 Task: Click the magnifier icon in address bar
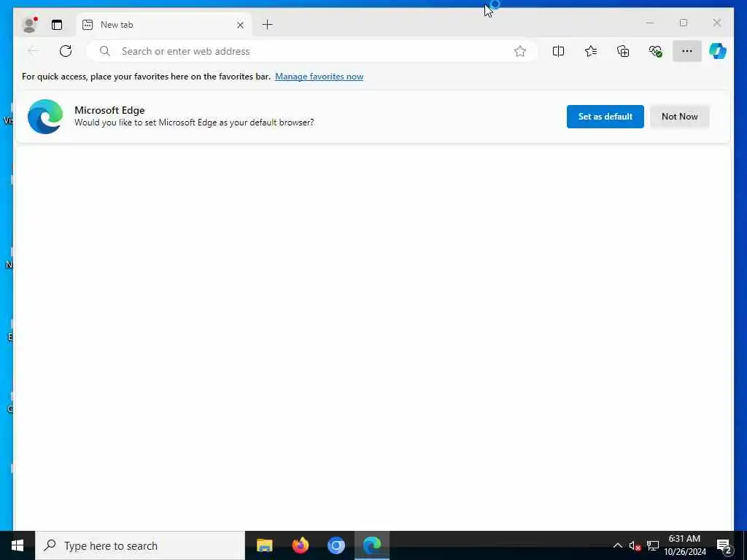pyautogui.click(x=105, y=51)
